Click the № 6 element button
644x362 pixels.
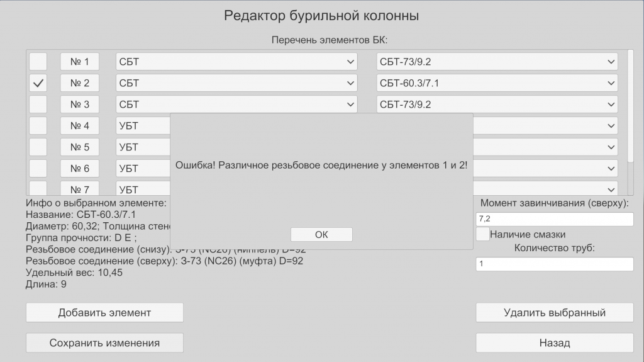(80, 169)
